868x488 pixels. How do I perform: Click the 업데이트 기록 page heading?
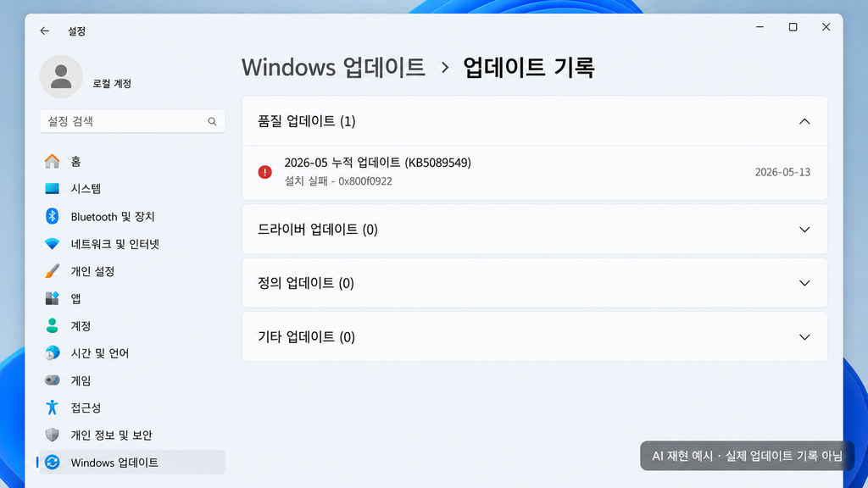(x=529, y=68)
